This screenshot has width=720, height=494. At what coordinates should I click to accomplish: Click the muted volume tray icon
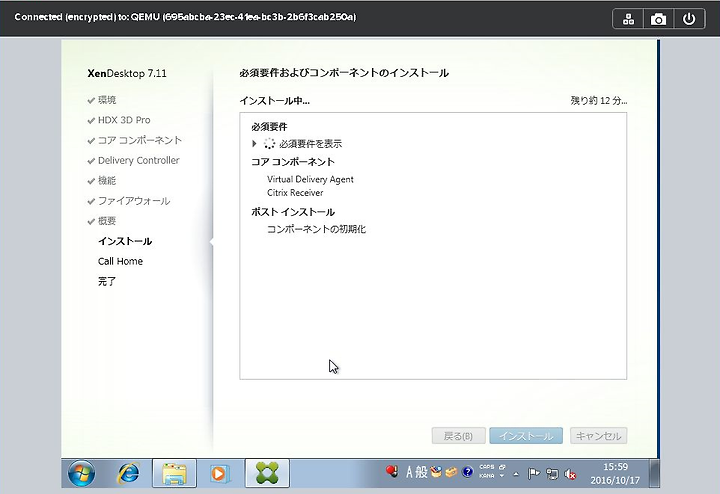[x=570, y=474]
